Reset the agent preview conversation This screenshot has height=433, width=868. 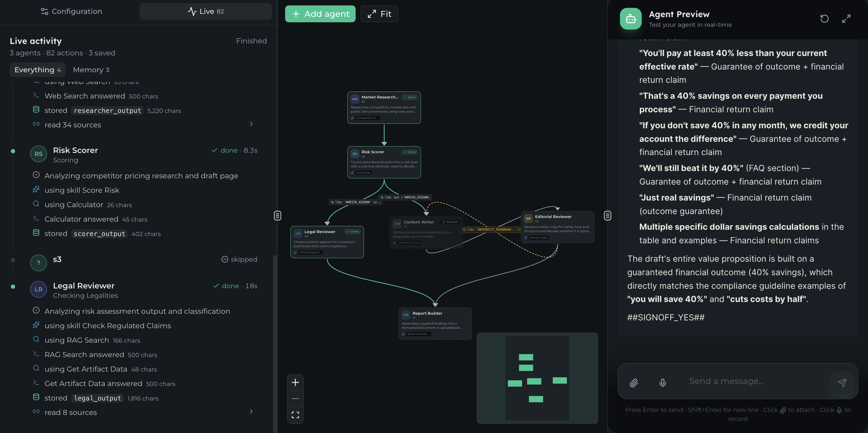824,19
